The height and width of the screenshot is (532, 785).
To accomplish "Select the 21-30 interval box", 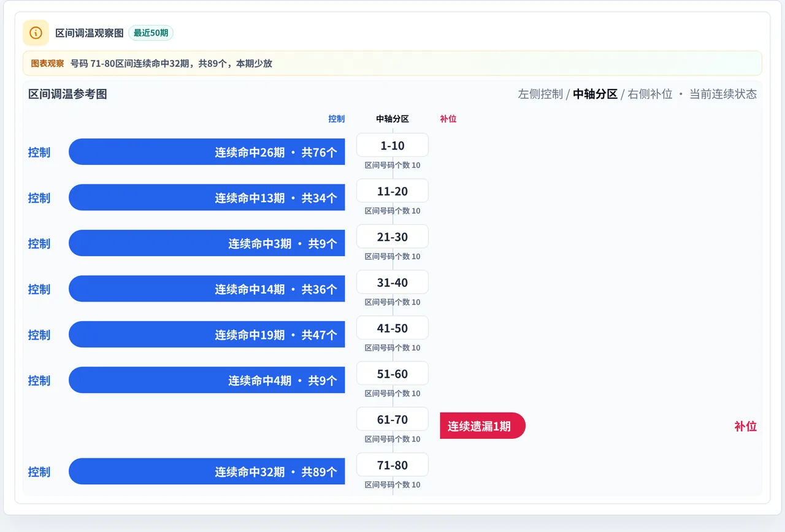I will click(x=392, y=237).
